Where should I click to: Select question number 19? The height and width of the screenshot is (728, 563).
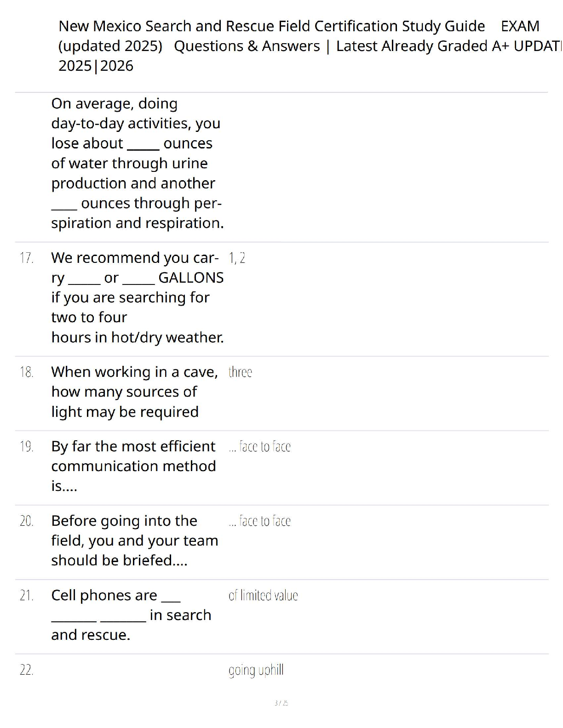tap(27, 446)
